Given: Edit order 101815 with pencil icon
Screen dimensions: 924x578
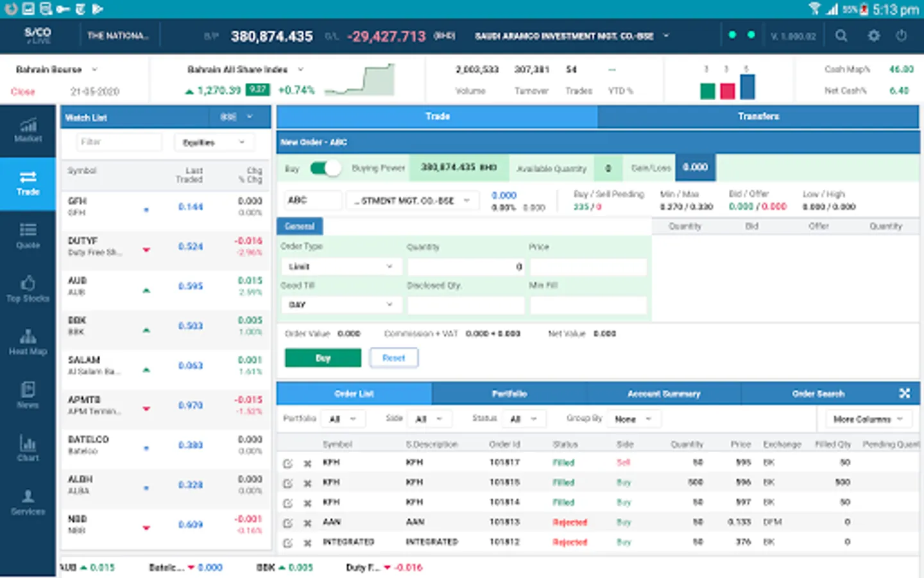Looking at the screenshot, I should (288, 483).
